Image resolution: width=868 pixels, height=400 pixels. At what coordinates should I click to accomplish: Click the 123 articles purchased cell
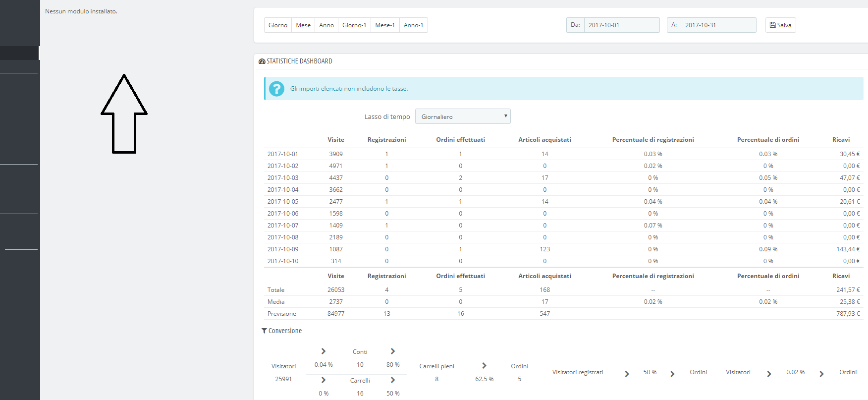tap(545, 249)
